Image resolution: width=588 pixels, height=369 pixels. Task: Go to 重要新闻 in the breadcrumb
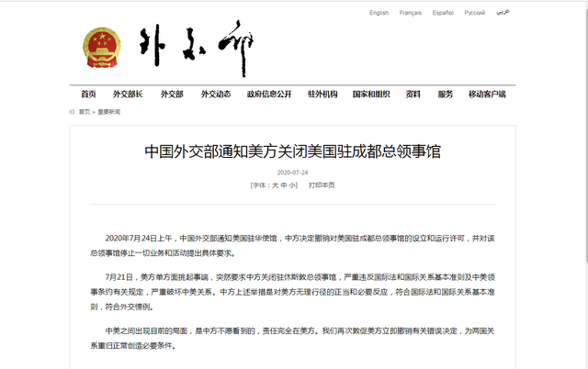(x=109, y=112)
